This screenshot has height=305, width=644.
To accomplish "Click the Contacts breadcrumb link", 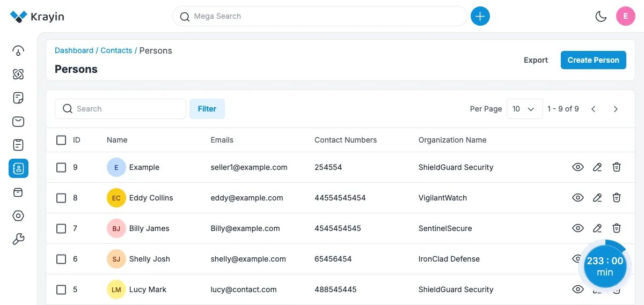I will click(x=116, y=50).
